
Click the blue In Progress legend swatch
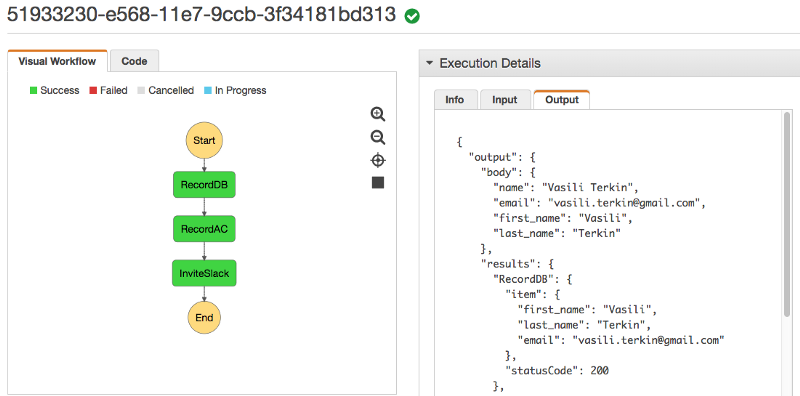208,90
